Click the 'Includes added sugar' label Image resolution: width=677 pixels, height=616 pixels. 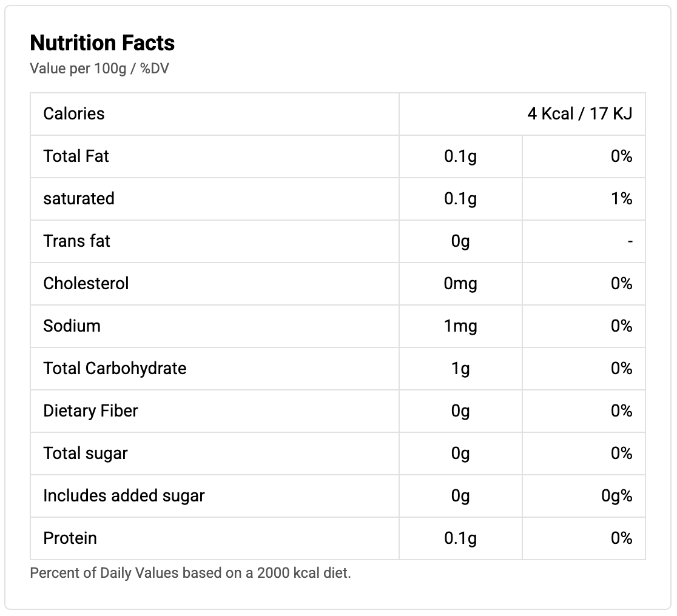[124, 496]
